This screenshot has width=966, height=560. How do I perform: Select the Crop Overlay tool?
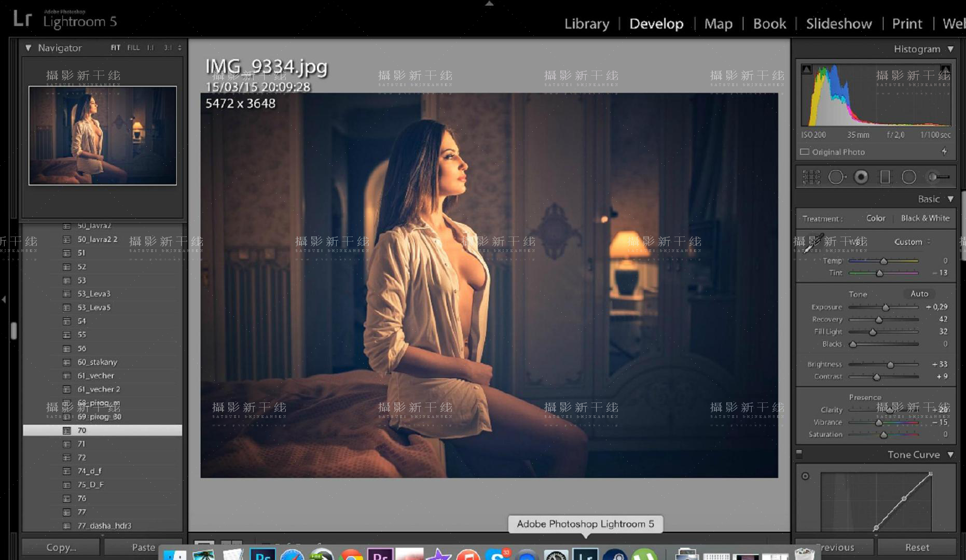811,177
